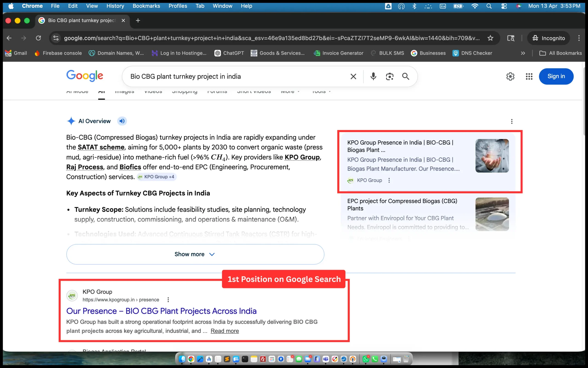Open the Invoice Generator bookmark
This screenshot has width=588, height=368.
point(339,53)
